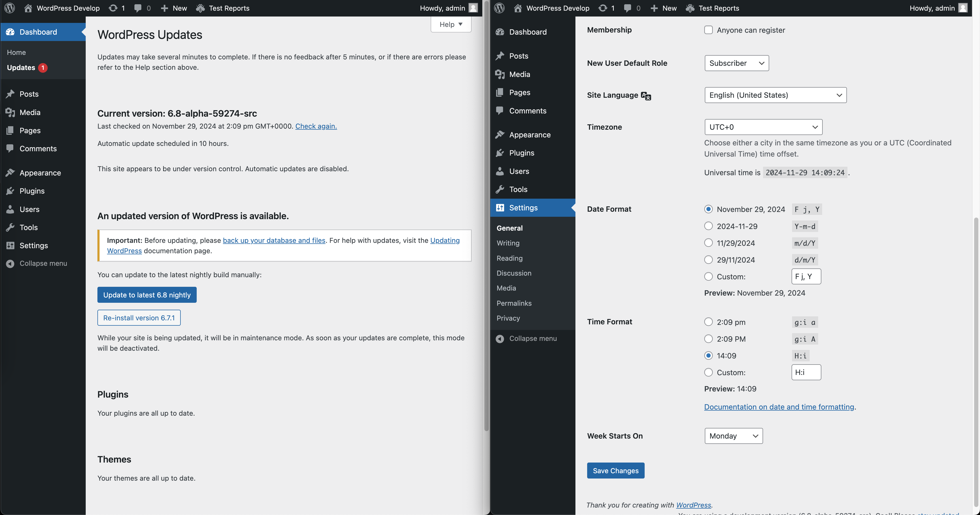Image resolution: width=980 pixels, height=515 pixels.
Task: Choose the 2:09 PM time format radio
Action: [708, 339]
